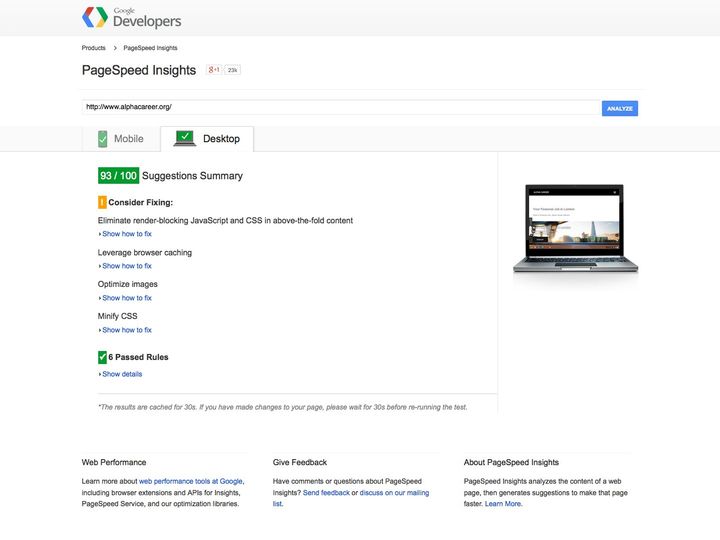Click the Desktop laptop checkmark icon
Image resolution: width=720 pixels, height=540 pixels.
click(185, 138)
